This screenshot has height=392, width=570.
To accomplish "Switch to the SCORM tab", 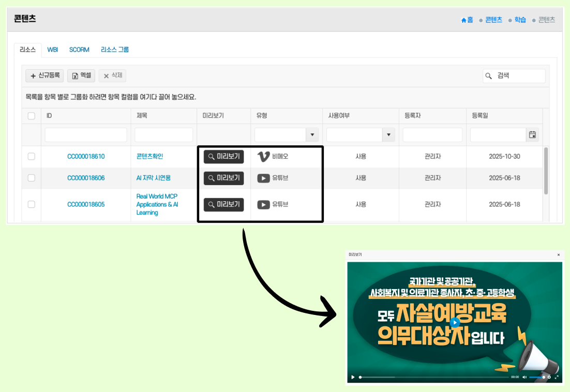I will pos(79,50).
